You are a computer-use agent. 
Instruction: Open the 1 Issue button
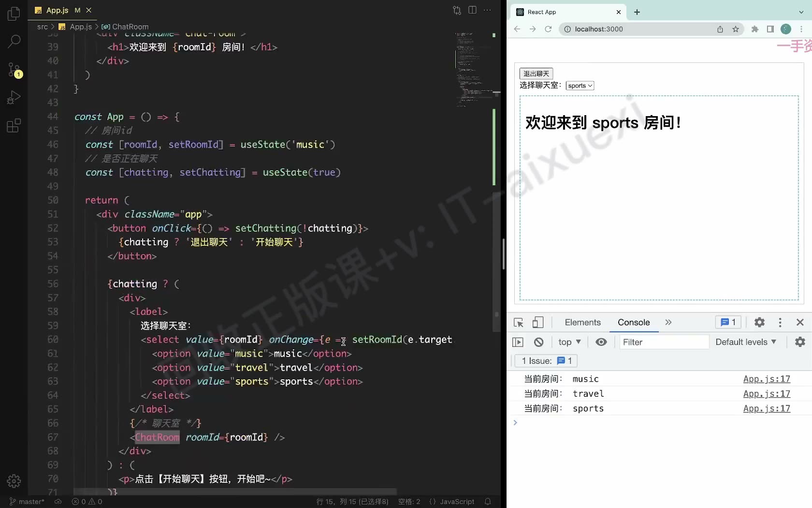pyautogui.click(x=547, y=361)
